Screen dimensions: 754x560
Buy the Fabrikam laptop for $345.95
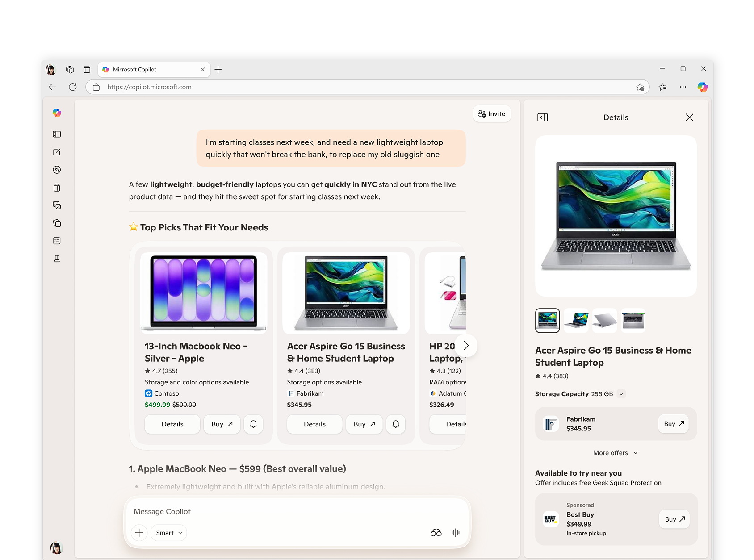pos(673,424)
